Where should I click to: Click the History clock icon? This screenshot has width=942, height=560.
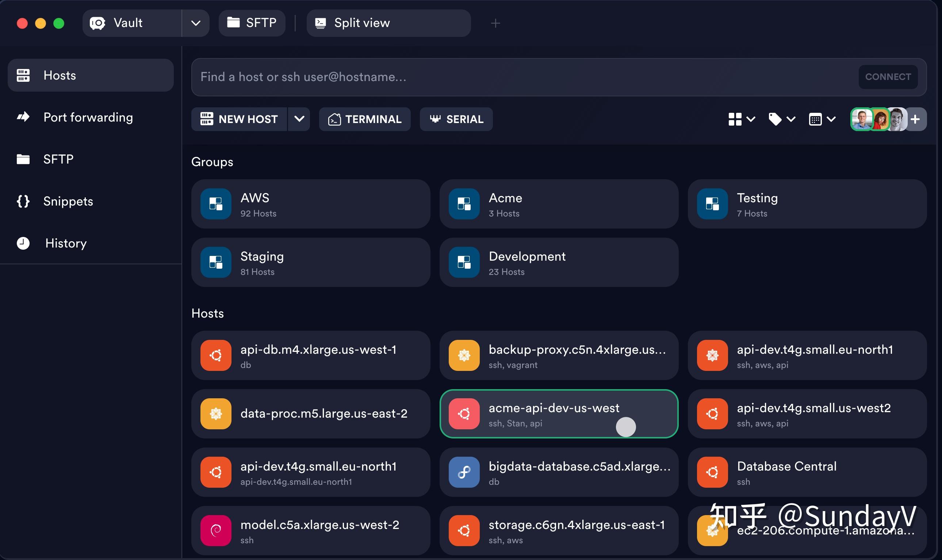tap(23, 243)
